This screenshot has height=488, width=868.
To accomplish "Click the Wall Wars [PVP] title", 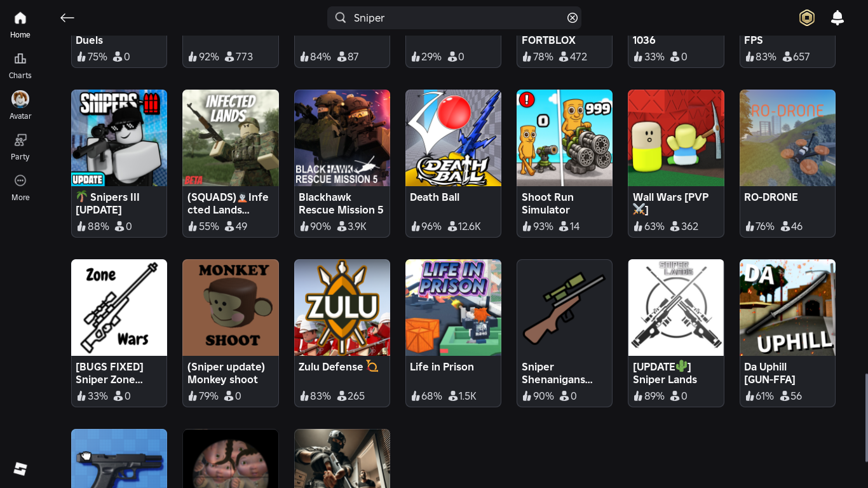I will pyautogui.click(x=670, y=203).
